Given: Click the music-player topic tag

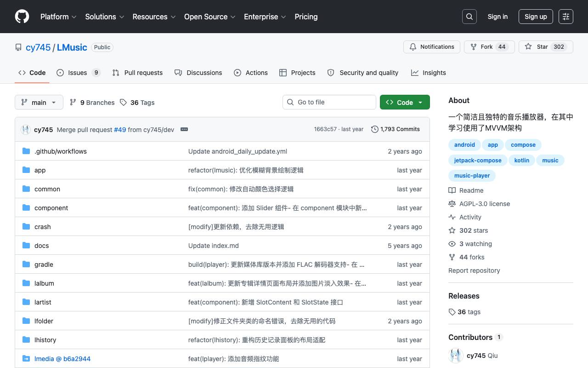Looking at the screenshot, I should click(472, 175).
